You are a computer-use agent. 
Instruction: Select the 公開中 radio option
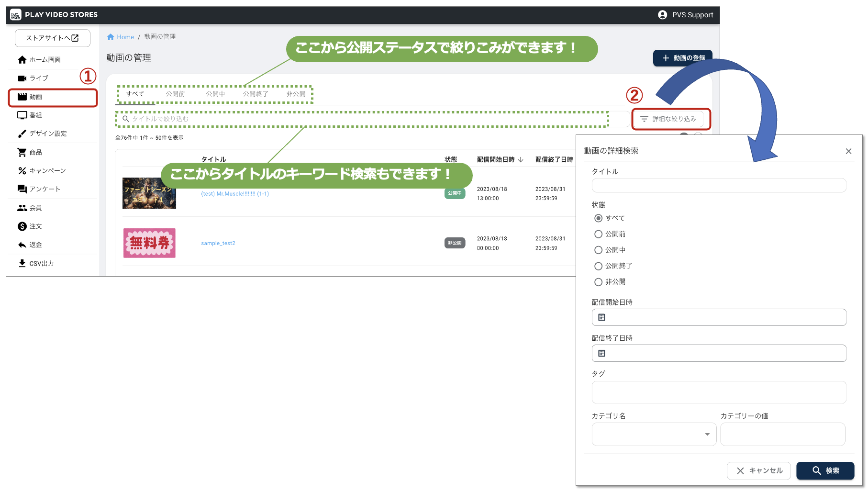pos(598,250)
